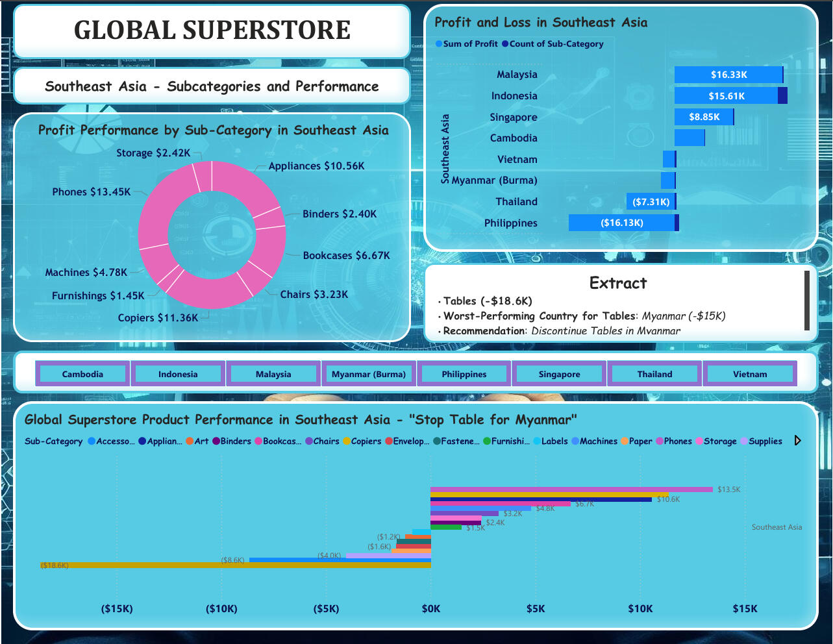Click the Storage legend swatch
The height and width of the screenshot is (644, 833).
tap(699, 441)
